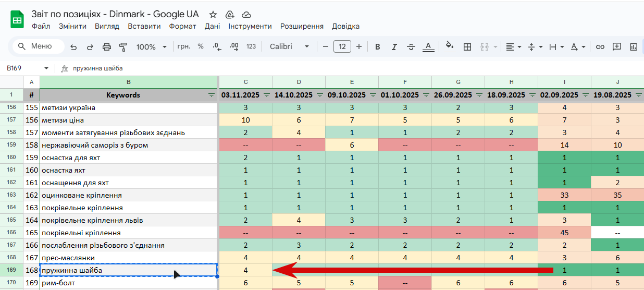Undo the last action
The image size is (644, 290).
(73, 47)
